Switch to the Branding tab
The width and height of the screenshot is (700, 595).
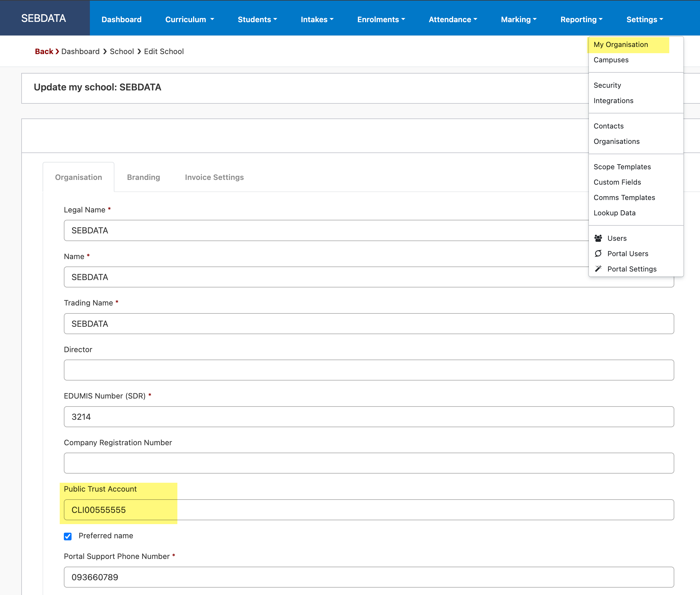pos(144,176)
